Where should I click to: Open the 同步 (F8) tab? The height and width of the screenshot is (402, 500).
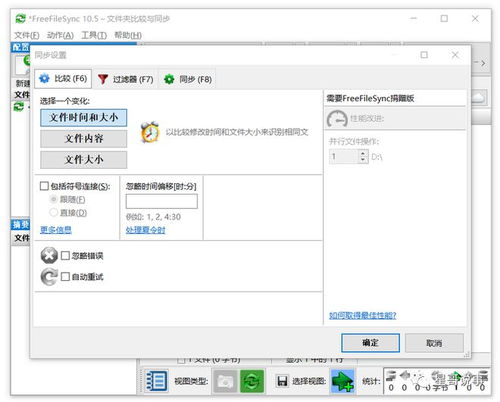pyautogui.click(x=188, y=79)
